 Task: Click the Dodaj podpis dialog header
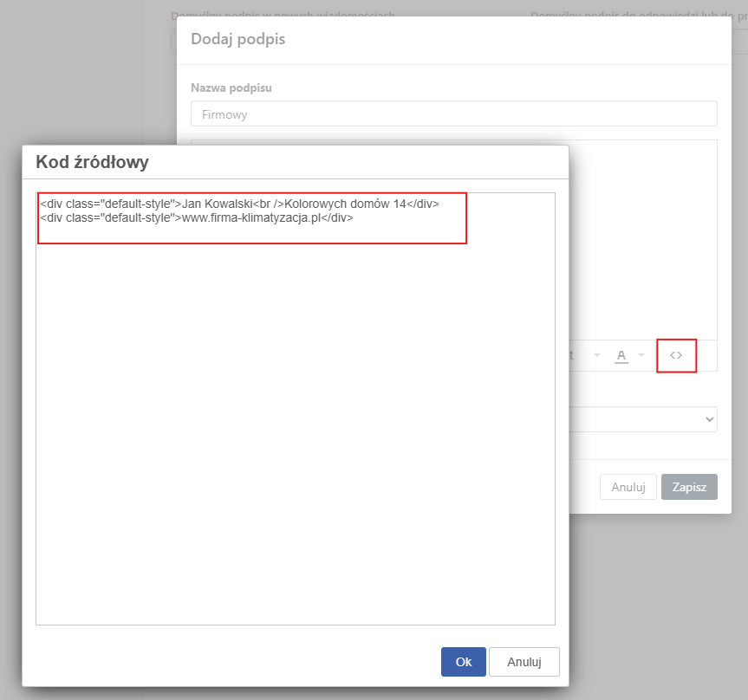point(237,39)
